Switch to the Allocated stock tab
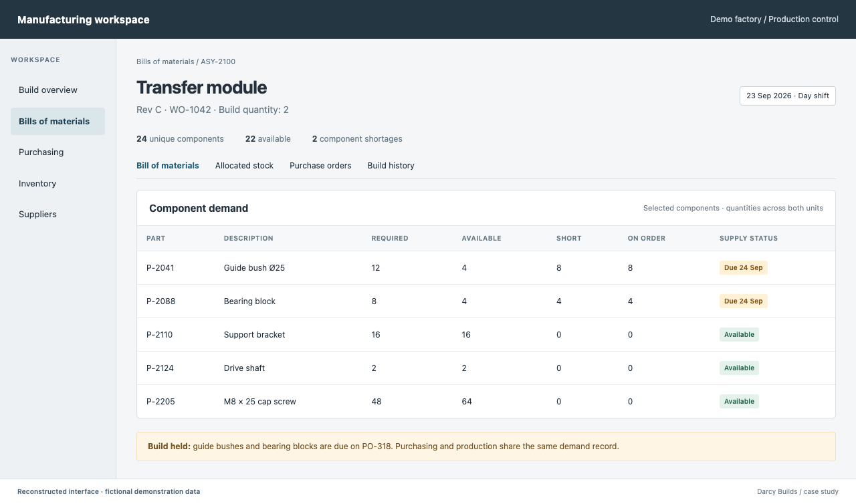Screen dimensions: 856x504 tap(244, 166)
